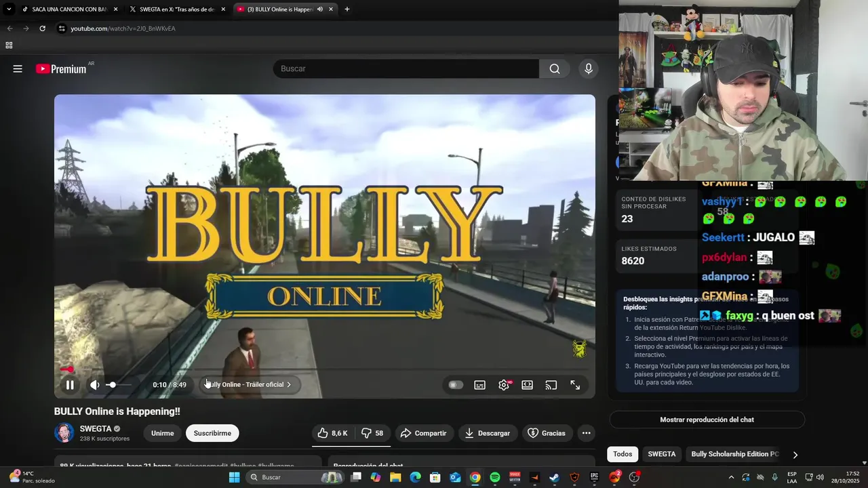Click the magnifier search button
Screen dimensions: 868x488
tap(555, 68)
